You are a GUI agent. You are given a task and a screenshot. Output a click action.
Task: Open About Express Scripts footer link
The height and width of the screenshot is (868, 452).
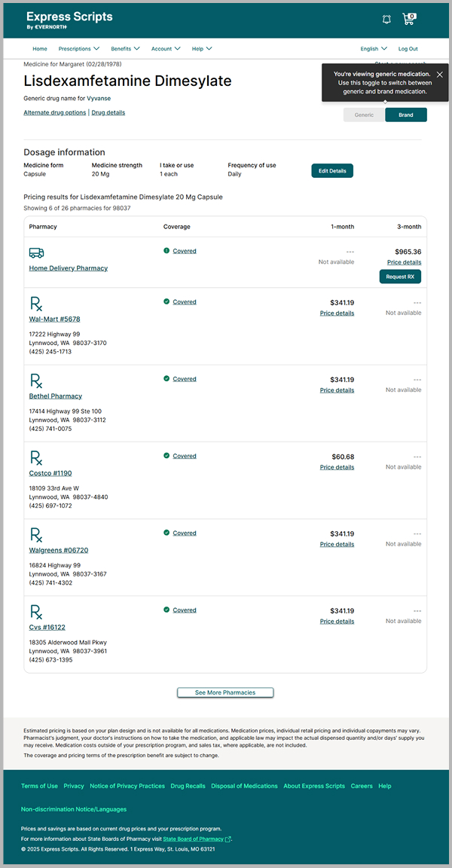313,786
